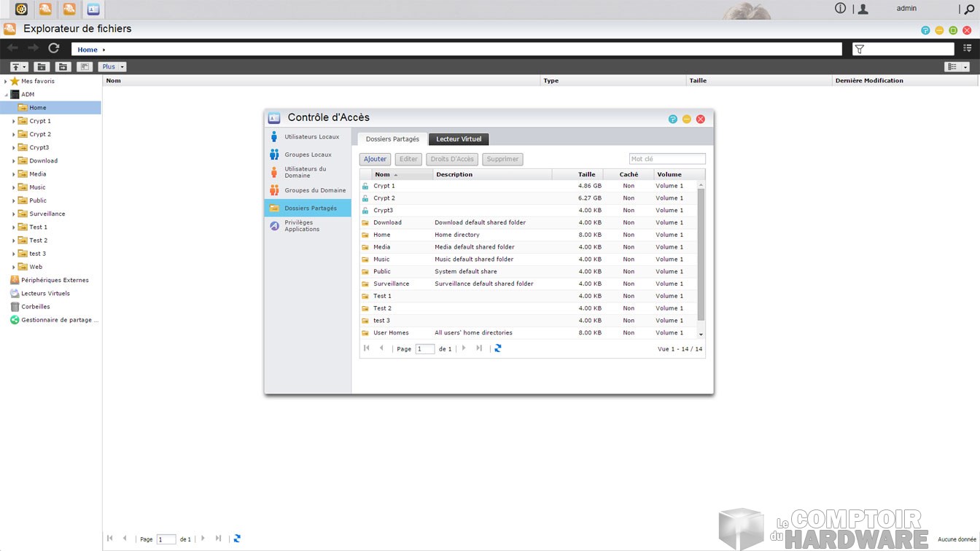The height and width of the screenshot is (551, 980).
Task: Refresh the shared folders list in Contrôle d'Accès
Action: click(x=498, y=348)
